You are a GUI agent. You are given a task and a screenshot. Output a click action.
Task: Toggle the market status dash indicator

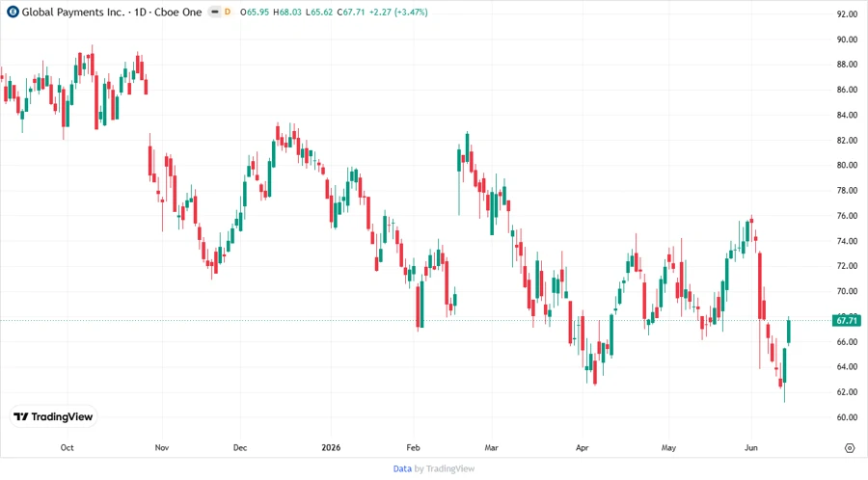pos(215,12)
